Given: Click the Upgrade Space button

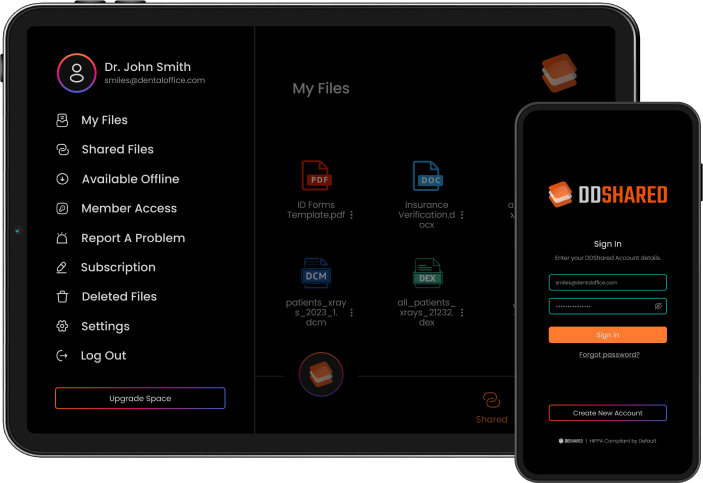Looking at the screenshot, I should pos(140,398).
